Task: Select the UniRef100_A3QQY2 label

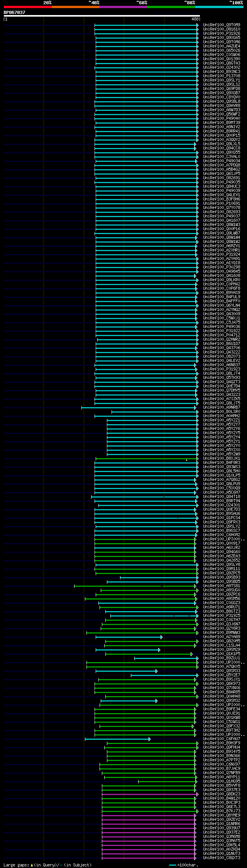Action: click(222, 140)
